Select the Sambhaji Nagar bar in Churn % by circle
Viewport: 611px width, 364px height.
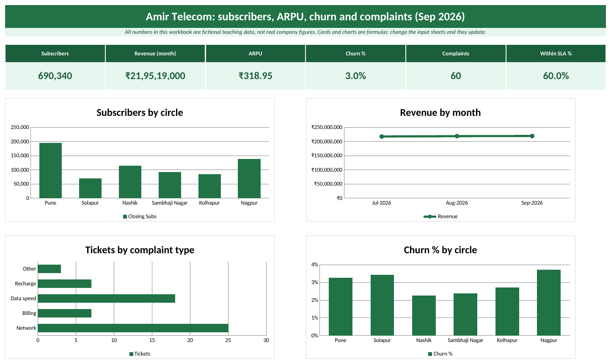click(x=465, y=315)
